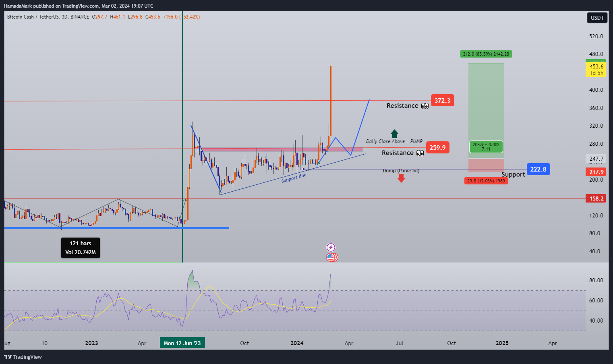Select the 372.3 resistance price label

coord(442,100)
